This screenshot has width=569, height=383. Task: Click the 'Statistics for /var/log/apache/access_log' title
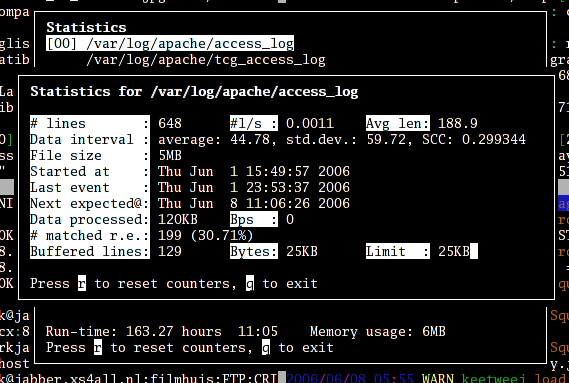coord(194,91)
